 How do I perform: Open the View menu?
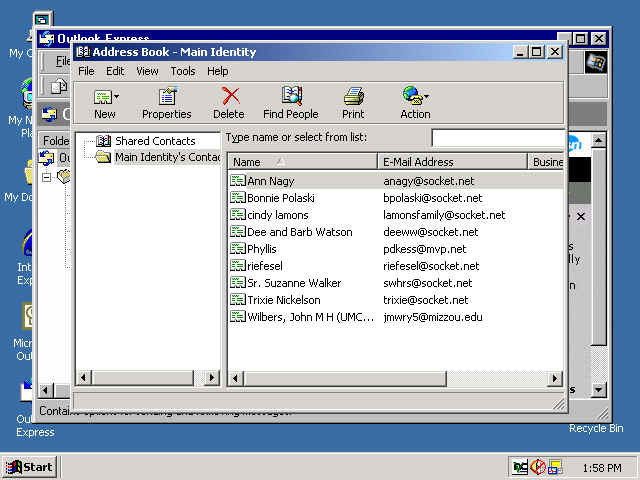[x=147, y=71]
